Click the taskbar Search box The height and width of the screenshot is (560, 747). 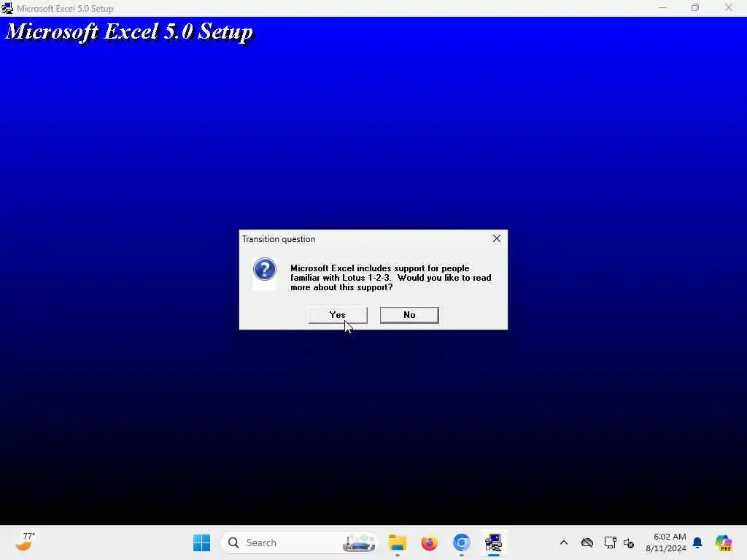(298, 542)
